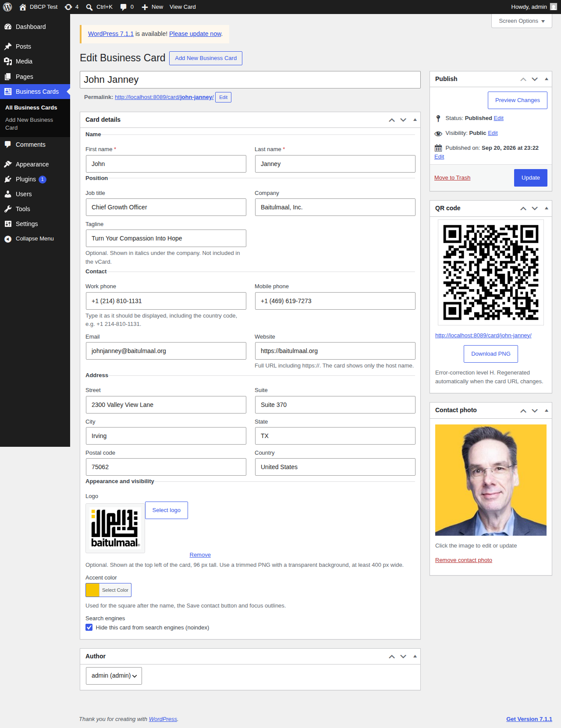Click Preview Changes button
This screenshot has height=728, width=561.
point(517,100)
